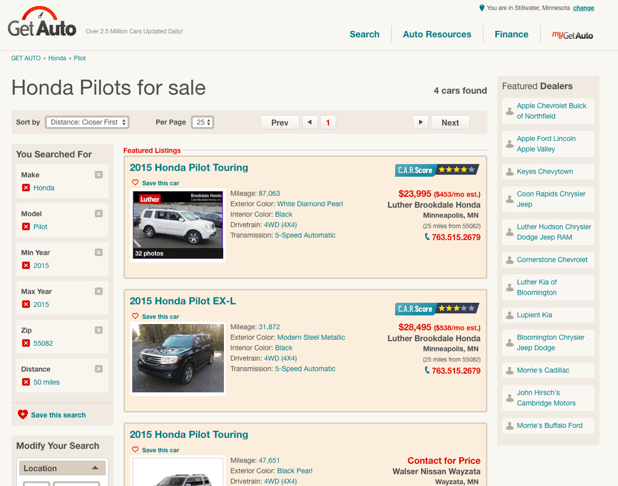
Task: Open 2015 Honda Pilot EX-L title
Action: pyautogui.click(x=182, y=301)
